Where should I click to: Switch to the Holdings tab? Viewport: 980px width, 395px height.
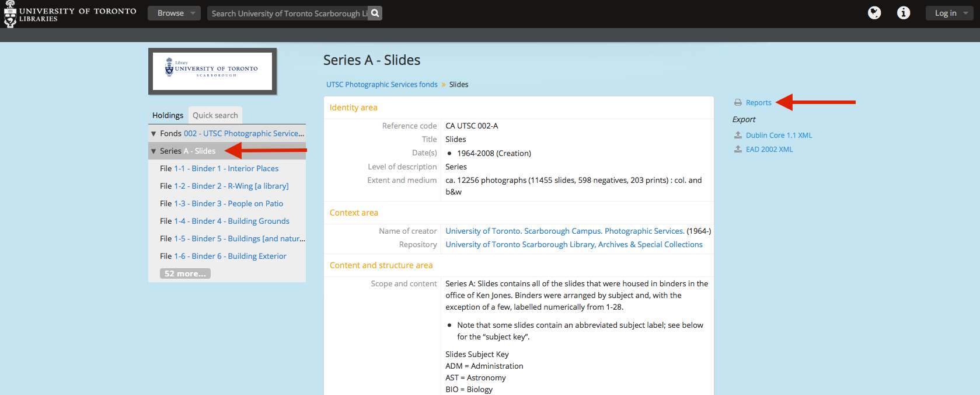pyautogui.click(x=168, y=115)
